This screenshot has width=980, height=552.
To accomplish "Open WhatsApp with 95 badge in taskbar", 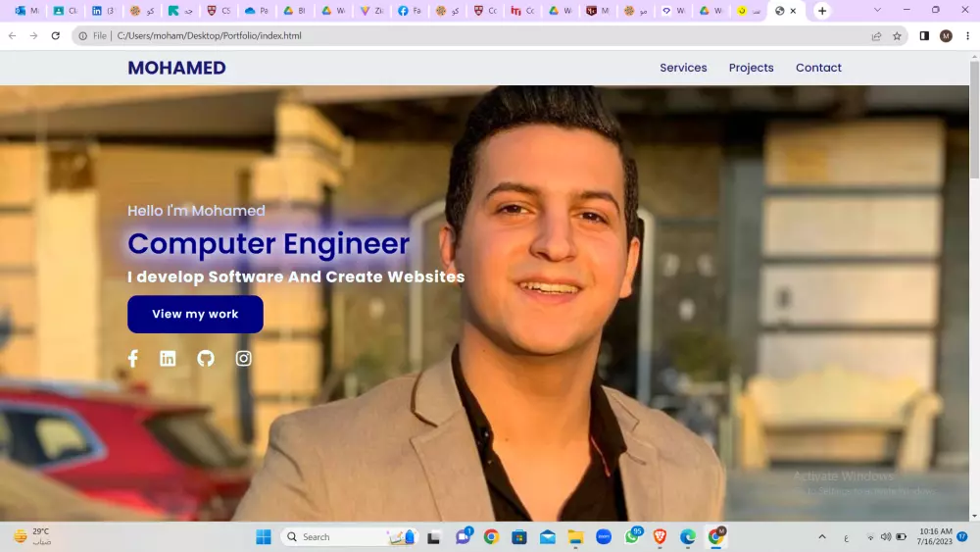I will pyautogui.click(x=632, y=535).
